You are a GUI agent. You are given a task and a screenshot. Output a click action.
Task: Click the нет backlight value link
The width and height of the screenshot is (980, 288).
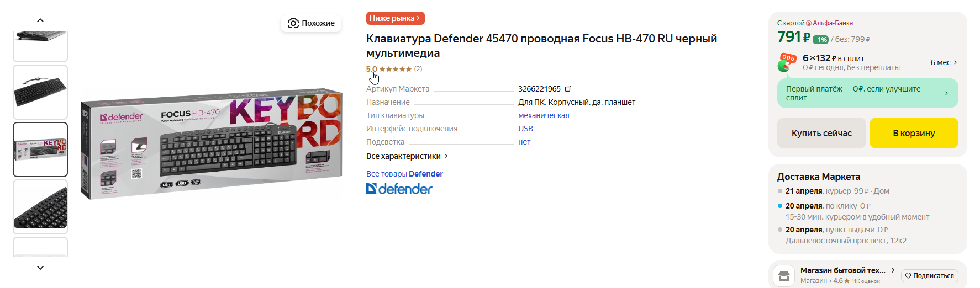click(x=524, y=142)
